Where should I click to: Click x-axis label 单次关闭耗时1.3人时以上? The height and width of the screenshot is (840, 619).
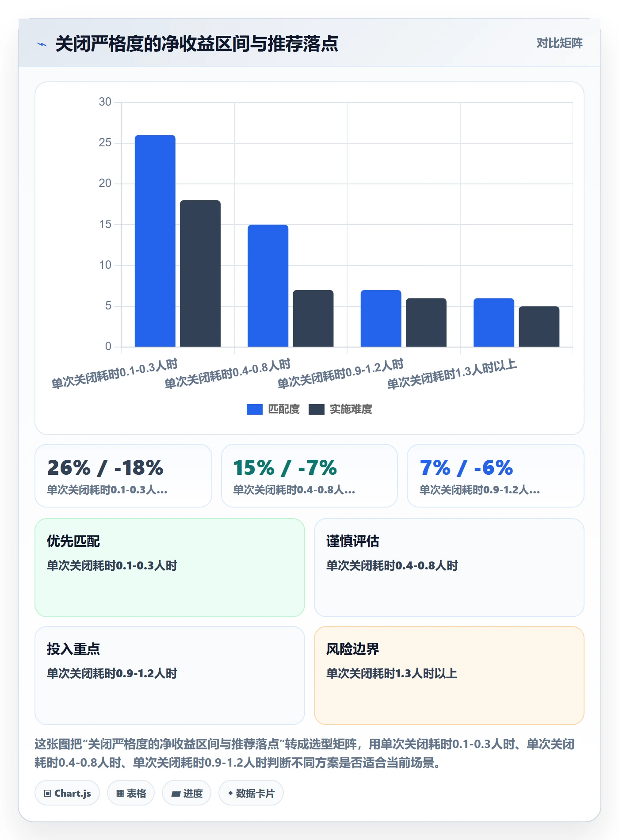tap(452, 374)
